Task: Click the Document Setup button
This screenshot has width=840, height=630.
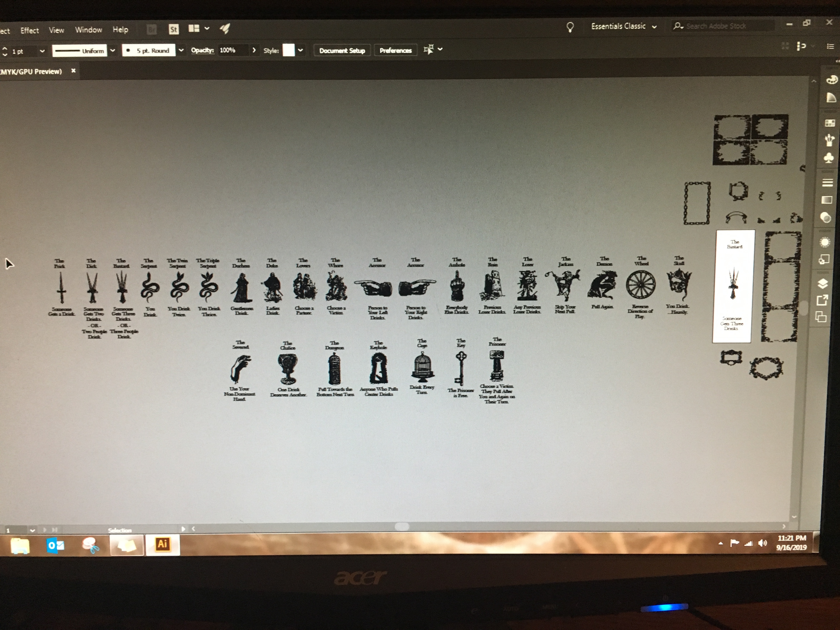Action: (342, 50)
